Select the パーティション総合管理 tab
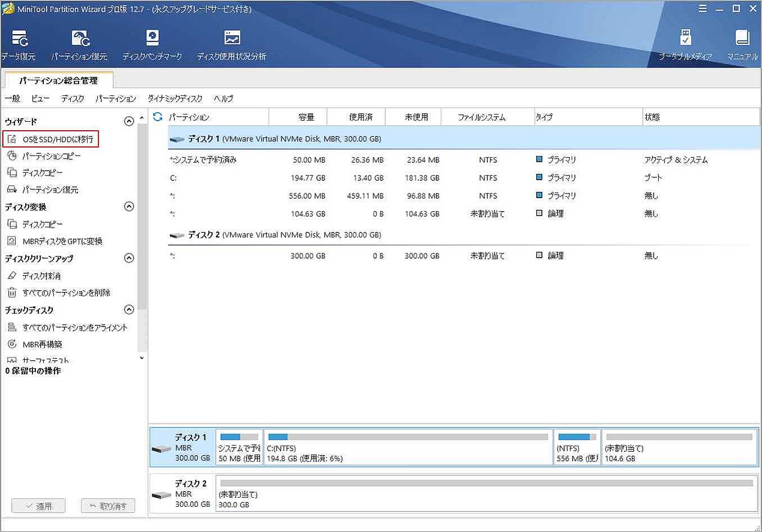The height and width of the screenshot is (532, 762). (x=58, y=80)
